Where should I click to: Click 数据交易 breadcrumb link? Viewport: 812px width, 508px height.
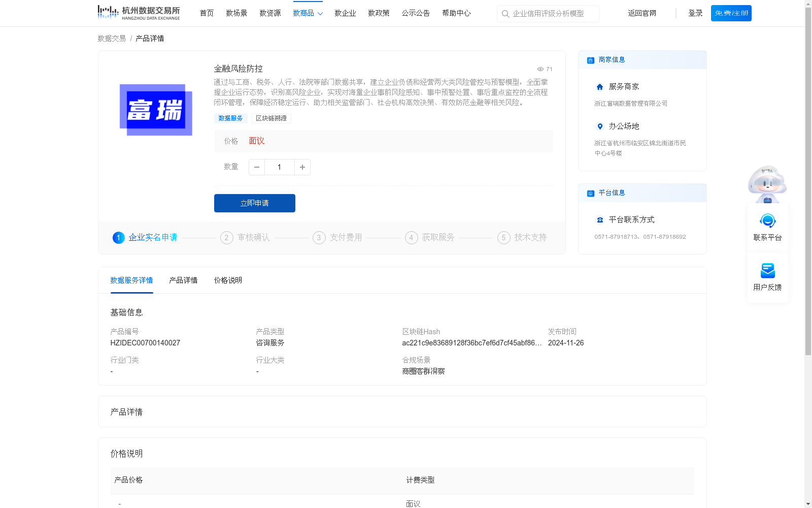[x=112, y=39]
